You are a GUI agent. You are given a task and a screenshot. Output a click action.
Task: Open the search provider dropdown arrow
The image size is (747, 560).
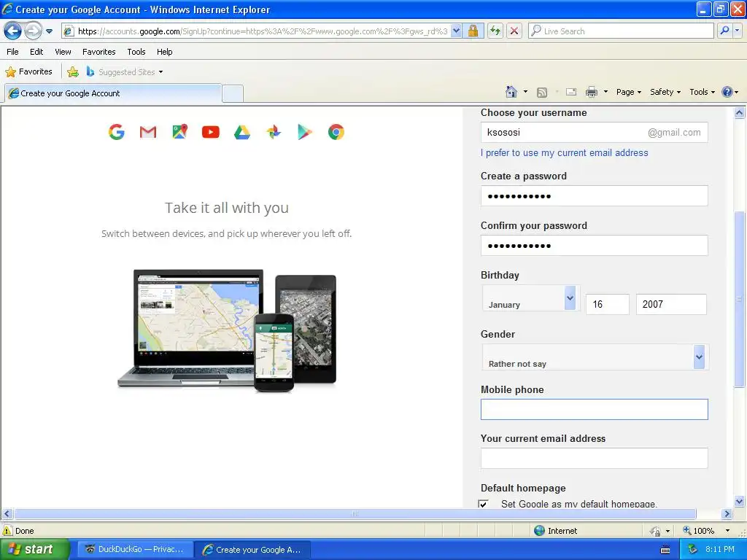pos(737,31)
